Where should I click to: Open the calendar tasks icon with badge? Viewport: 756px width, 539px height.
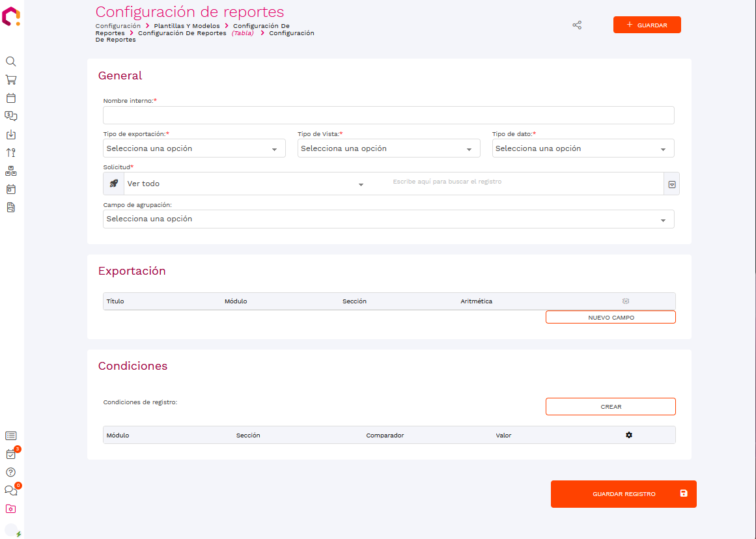point(10,454)
